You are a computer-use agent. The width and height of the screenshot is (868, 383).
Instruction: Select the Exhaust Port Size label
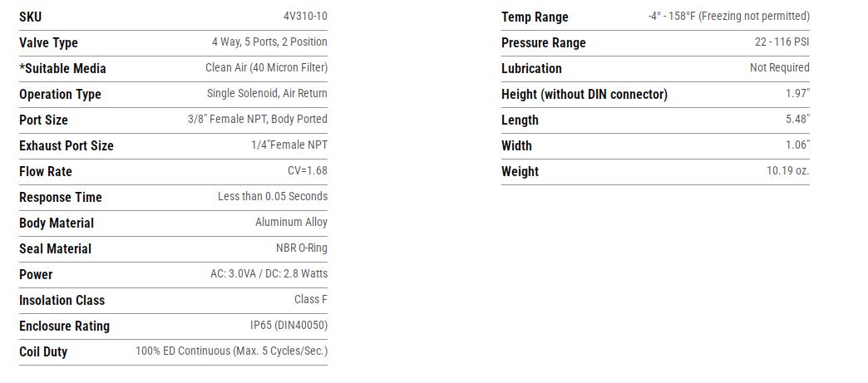pos(67,145)
